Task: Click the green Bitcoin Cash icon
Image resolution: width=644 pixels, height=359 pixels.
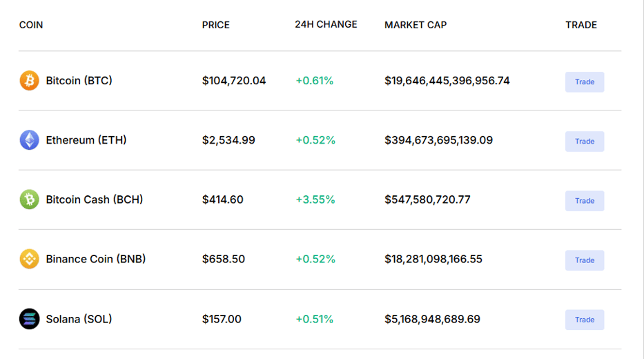Action: click(x=29, y=200)
